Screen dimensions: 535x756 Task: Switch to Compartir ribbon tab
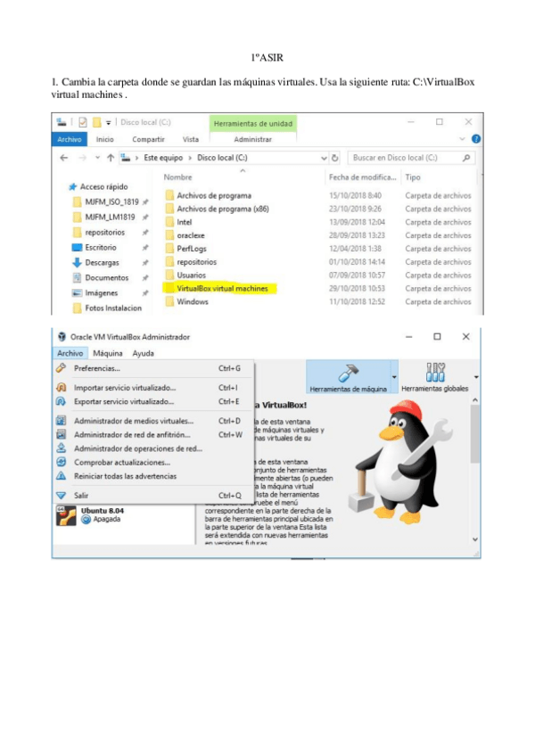148,139
